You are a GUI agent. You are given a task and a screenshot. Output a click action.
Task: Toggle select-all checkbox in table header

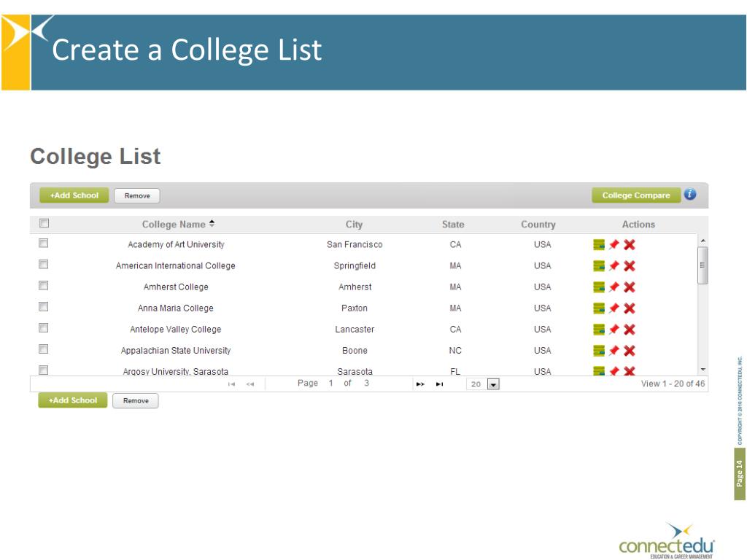[x=44, y=223]
